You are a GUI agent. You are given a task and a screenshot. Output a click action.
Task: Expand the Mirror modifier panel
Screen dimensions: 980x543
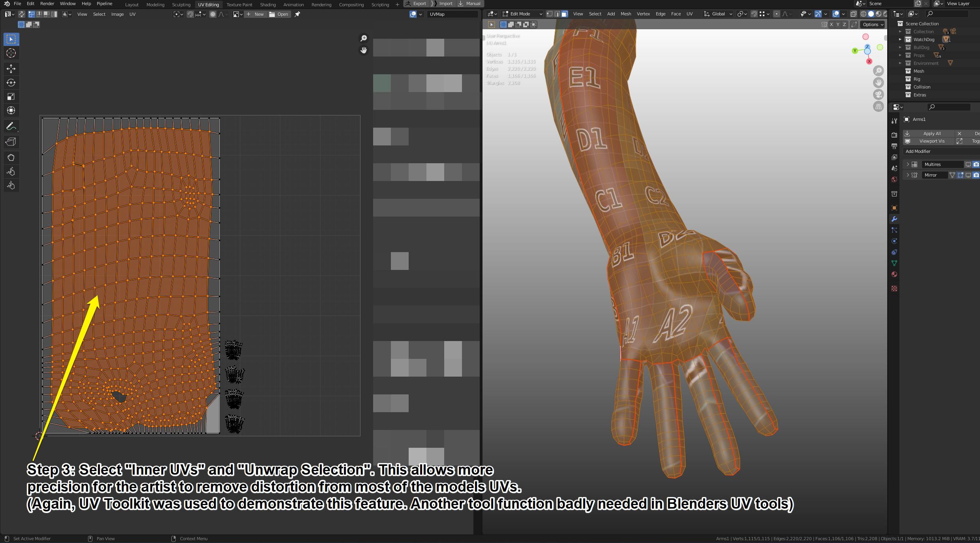point(908,175)
